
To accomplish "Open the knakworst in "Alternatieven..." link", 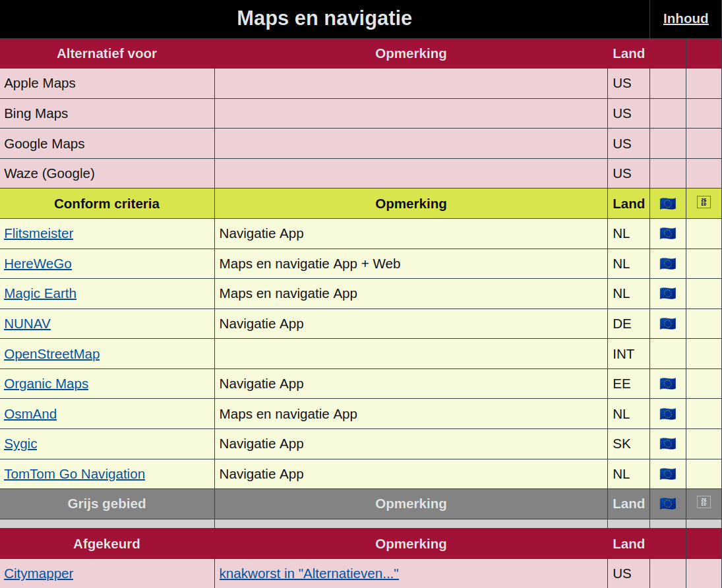I will pyautogui.click(x=309, y=573).
